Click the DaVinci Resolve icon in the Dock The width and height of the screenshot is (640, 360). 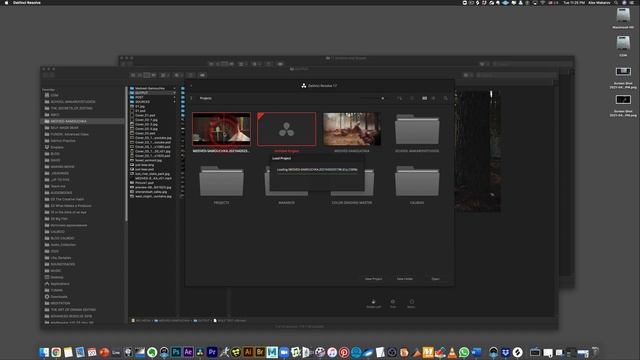(x=200, y=352)
